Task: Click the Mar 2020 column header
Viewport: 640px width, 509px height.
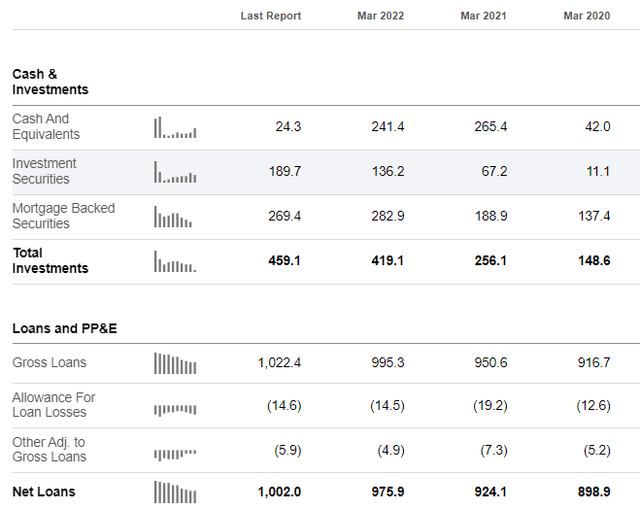Action: point(587,16)
